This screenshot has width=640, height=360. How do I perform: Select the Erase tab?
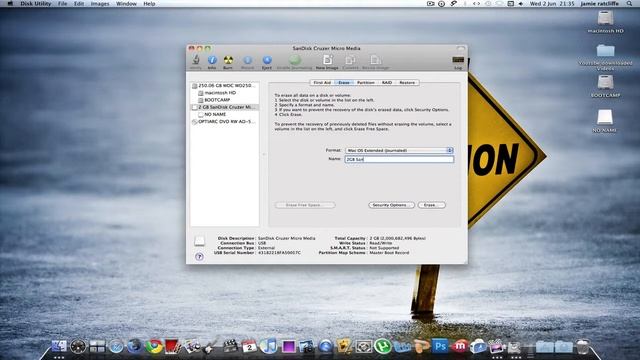click(344, 82)
